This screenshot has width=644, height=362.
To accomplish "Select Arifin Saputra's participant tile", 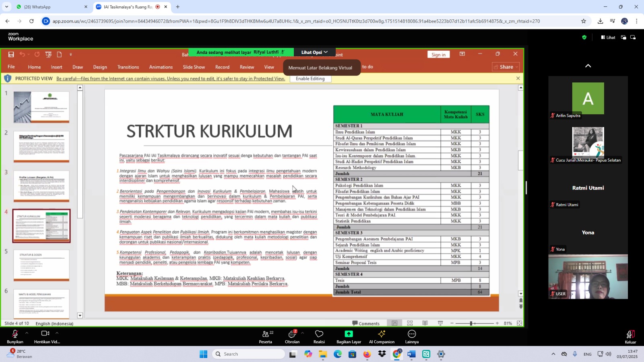I will [588, 99].
